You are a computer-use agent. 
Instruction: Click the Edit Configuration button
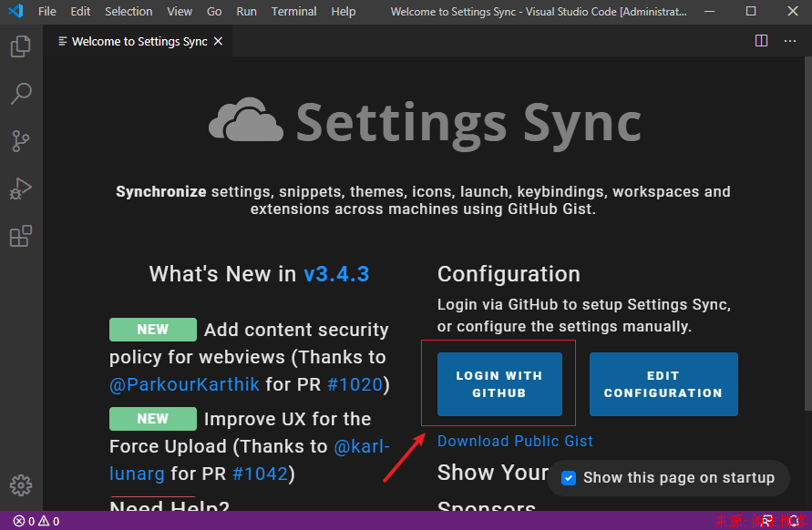663,384
